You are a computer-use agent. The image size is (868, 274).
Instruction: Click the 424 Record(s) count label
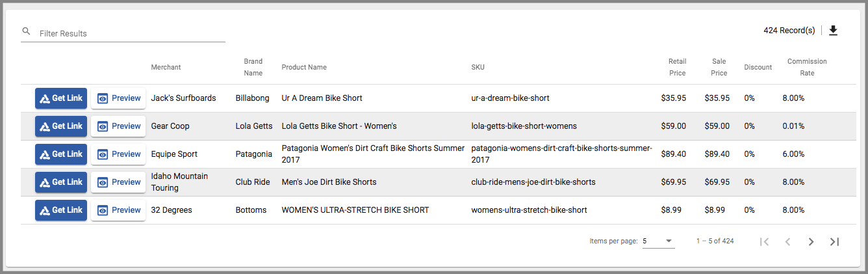click(789, 31)
